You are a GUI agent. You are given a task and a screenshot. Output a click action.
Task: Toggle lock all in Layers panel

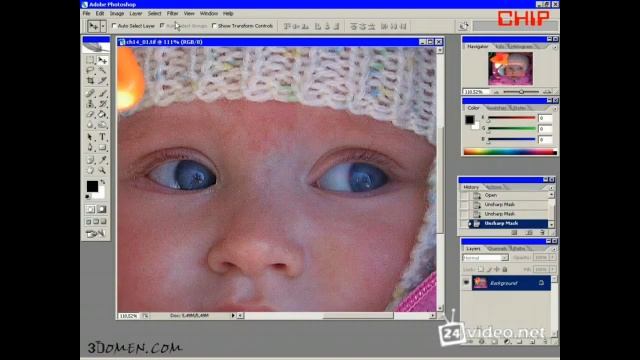505,269
